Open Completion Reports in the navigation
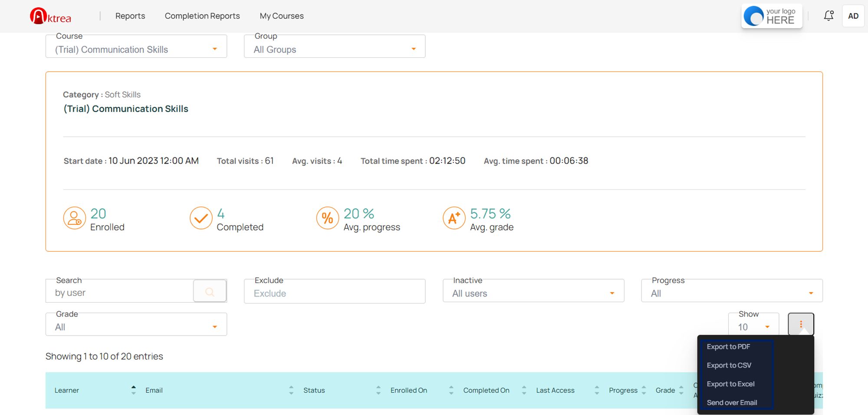 (202, 16)
